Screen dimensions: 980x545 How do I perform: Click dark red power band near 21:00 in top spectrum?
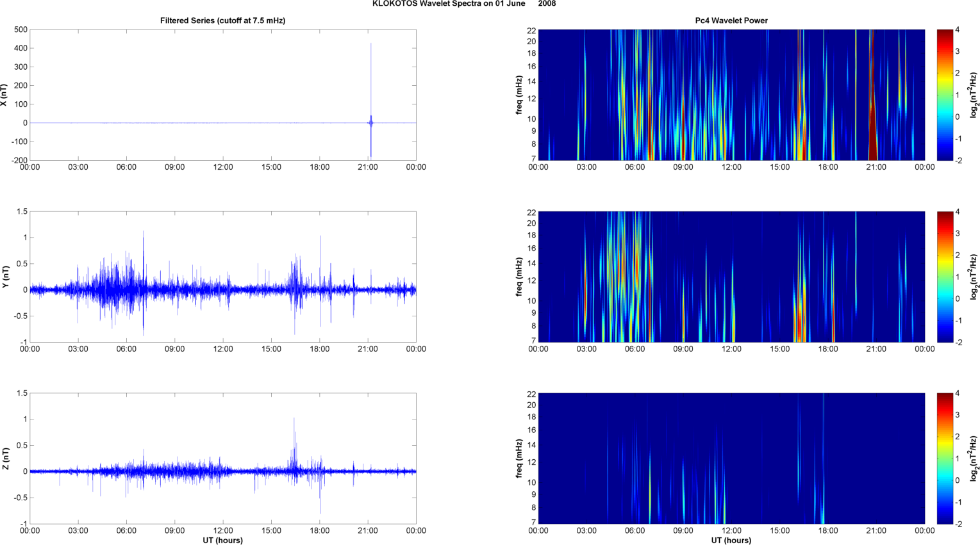[872, 128]
